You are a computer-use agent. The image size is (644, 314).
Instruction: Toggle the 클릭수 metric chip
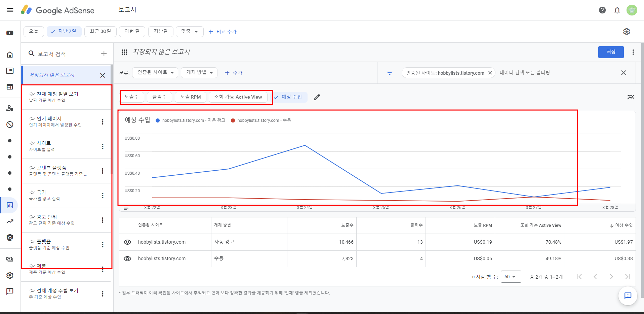pos(160,97)
